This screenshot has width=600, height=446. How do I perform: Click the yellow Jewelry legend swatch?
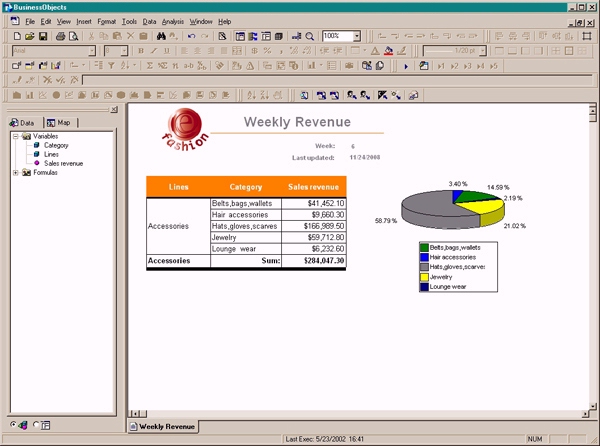coord(424,275)
